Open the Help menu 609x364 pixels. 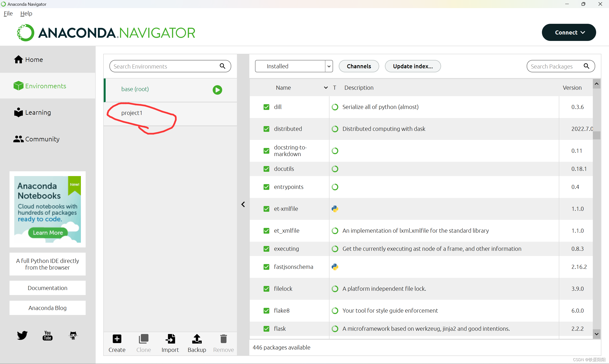26,14
